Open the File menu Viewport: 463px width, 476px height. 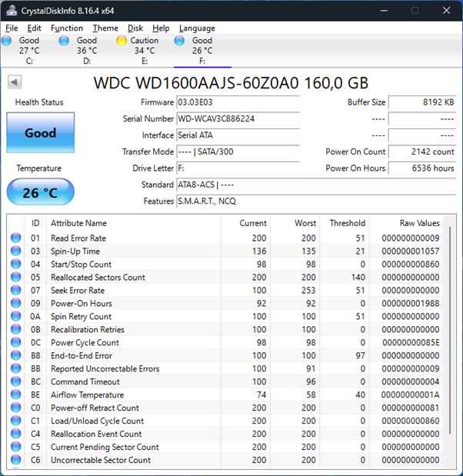coord(12,28)
